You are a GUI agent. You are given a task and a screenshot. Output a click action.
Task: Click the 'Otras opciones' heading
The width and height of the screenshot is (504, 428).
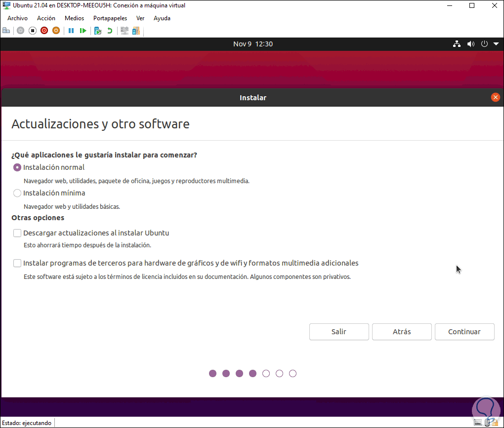click(38, 218)
